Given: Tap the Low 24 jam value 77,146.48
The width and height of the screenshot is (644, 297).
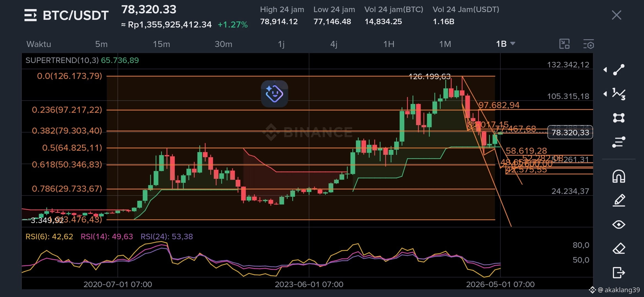Looking at the screenshot, I should point(332,21).
